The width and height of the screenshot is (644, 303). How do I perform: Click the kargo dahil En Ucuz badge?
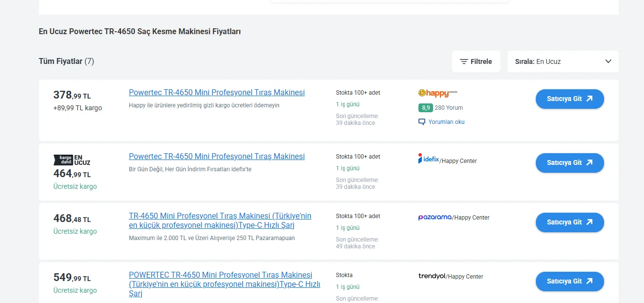tap(72, 160)
